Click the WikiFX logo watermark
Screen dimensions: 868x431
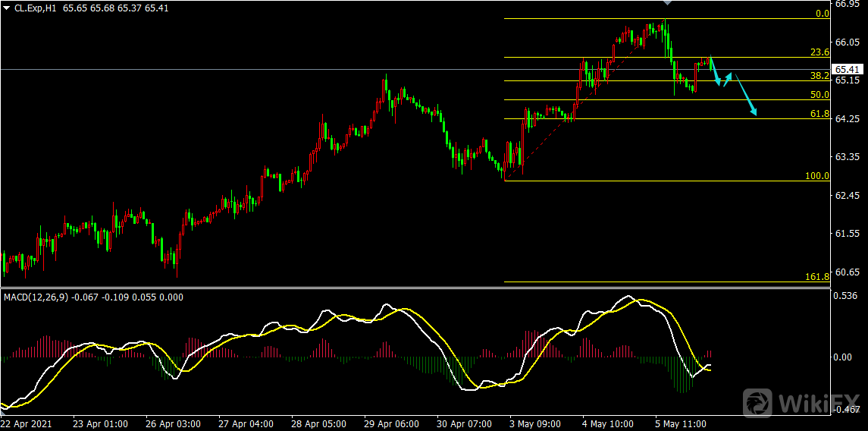(x=802, y=402)
